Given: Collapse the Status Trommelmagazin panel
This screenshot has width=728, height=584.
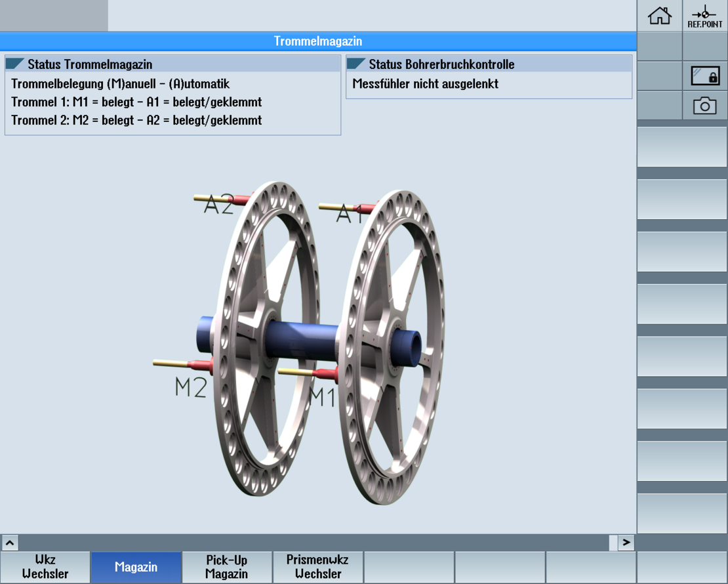Looking at the screenshot, I should (15, 64).
